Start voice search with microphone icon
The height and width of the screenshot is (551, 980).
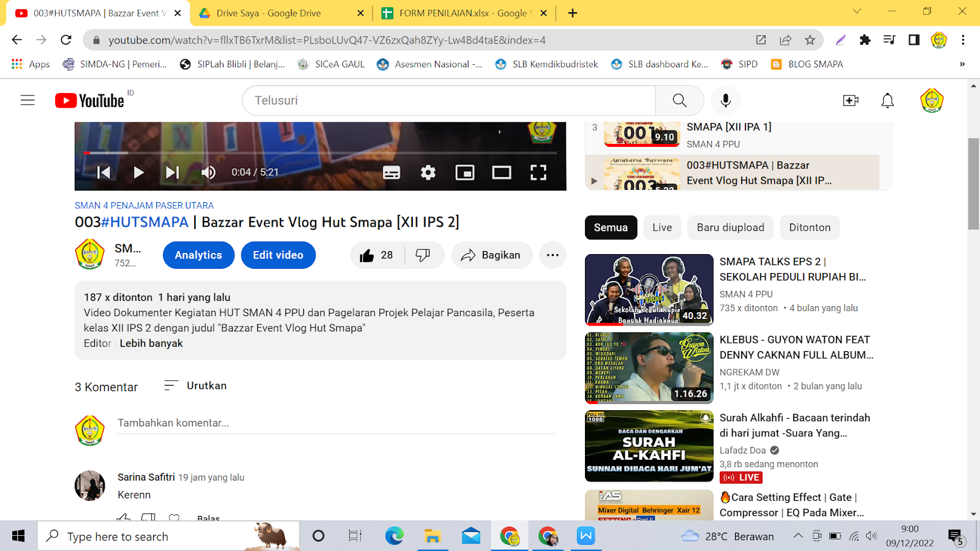point(726,100)
